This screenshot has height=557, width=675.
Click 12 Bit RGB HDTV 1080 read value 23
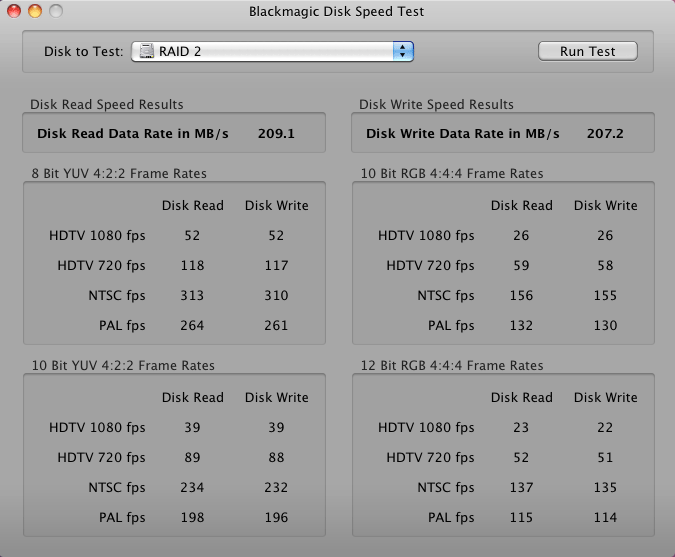click(x=521, y=427)
